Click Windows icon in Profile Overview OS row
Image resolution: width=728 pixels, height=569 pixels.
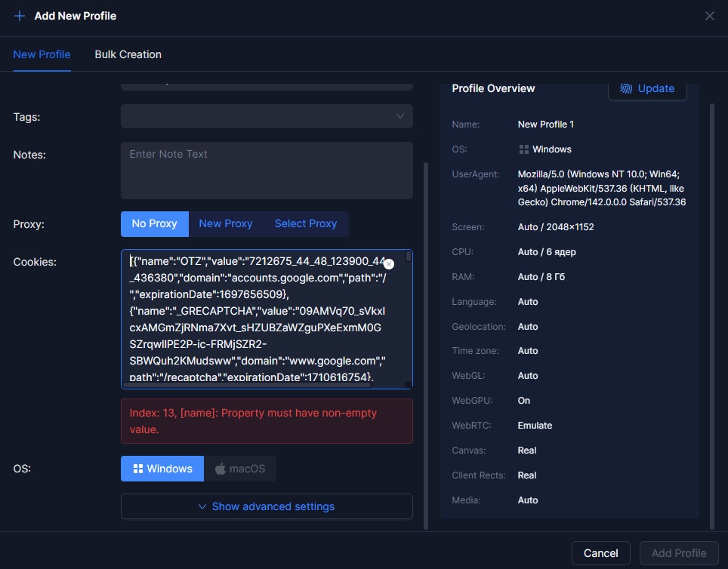[523, 149]
